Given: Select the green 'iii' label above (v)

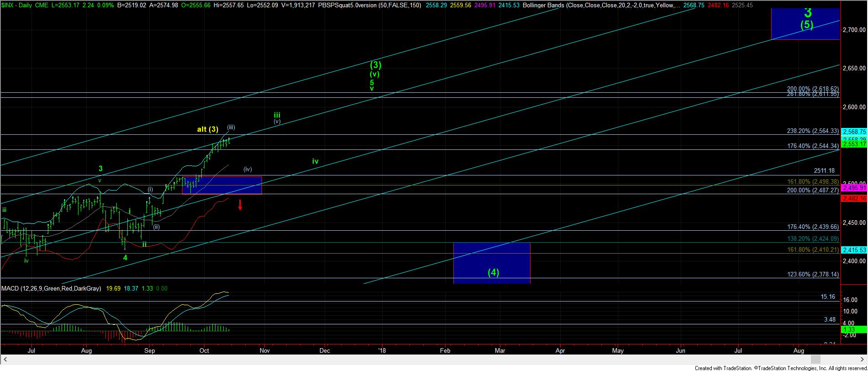Looking at the screenshot, I should [277, 115].
